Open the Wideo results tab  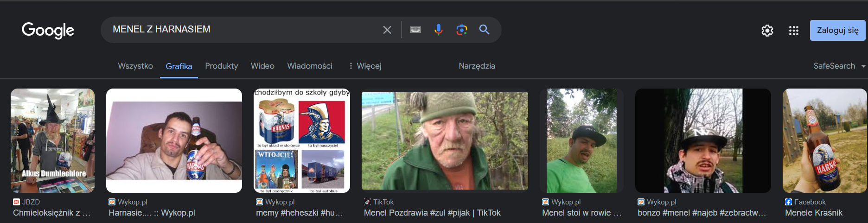point(262,66)
